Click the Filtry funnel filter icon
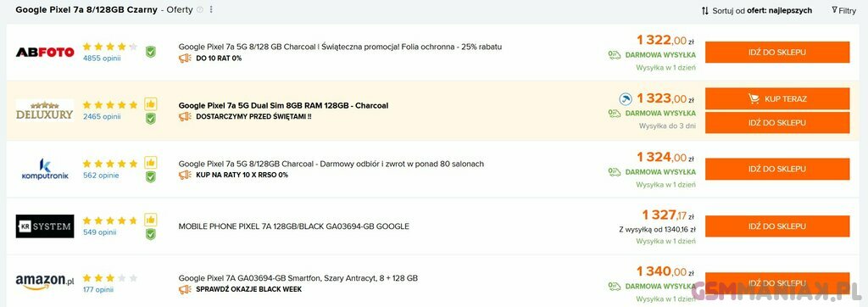 (x=834, y=10)
